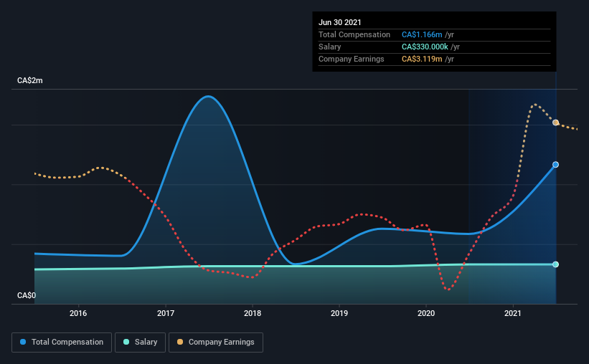The height and width of the screenshot is (364, 589).
Task: Click the CA$330.000k salary value
Action: (x=425, y=47)
